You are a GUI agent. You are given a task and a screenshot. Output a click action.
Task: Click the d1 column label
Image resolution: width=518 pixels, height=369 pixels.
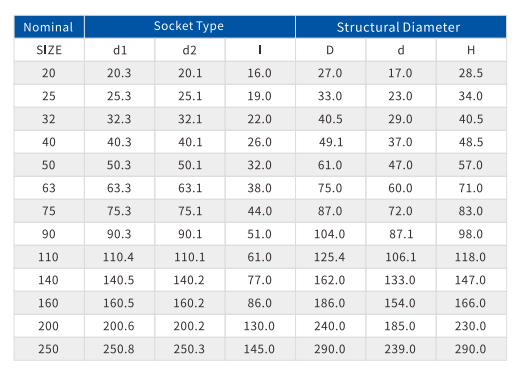point(119,50)
